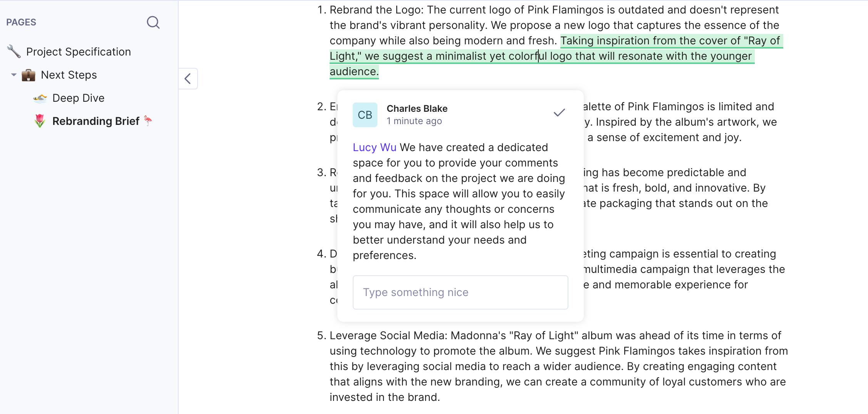Click the wrench icon beside Project Specification
The height and width of the screenshot is (414, 868).
pos(14,52)
